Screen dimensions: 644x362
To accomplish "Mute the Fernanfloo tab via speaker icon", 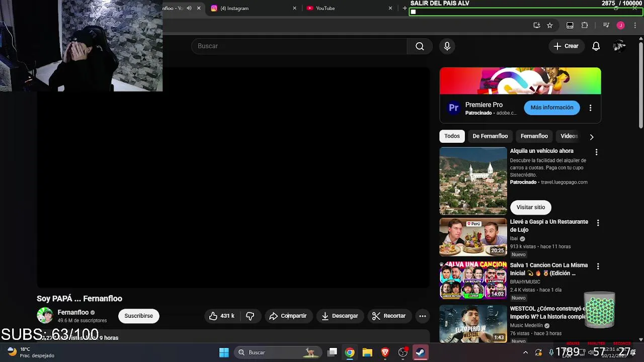I will coord(189,8).
